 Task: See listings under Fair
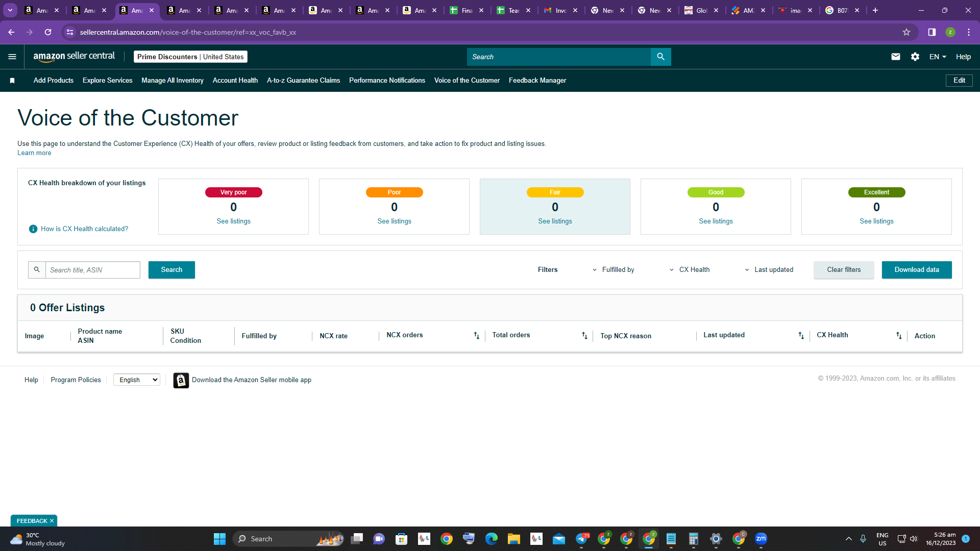[555, 221]
